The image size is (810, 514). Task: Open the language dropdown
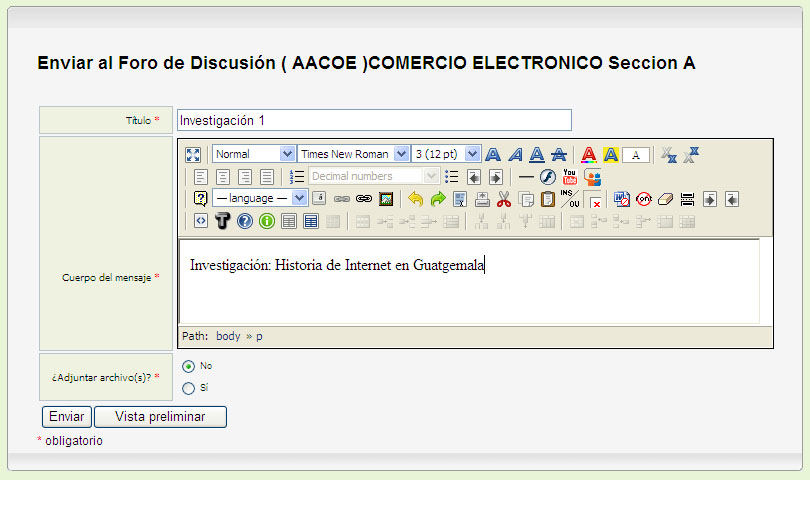coord(260,198)
